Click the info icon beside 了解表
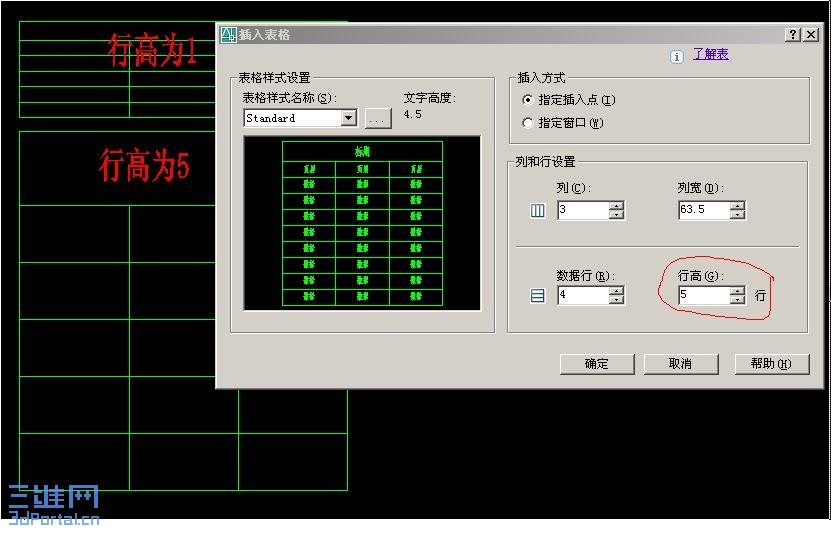This screenshot has width=831, height=535. pyautogui.click(x=676, y=56)
